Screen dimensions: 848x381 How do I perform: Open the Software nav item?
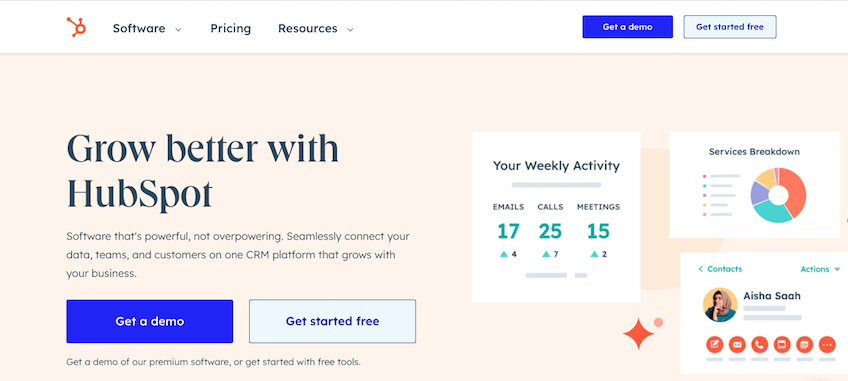click(139, 28)
